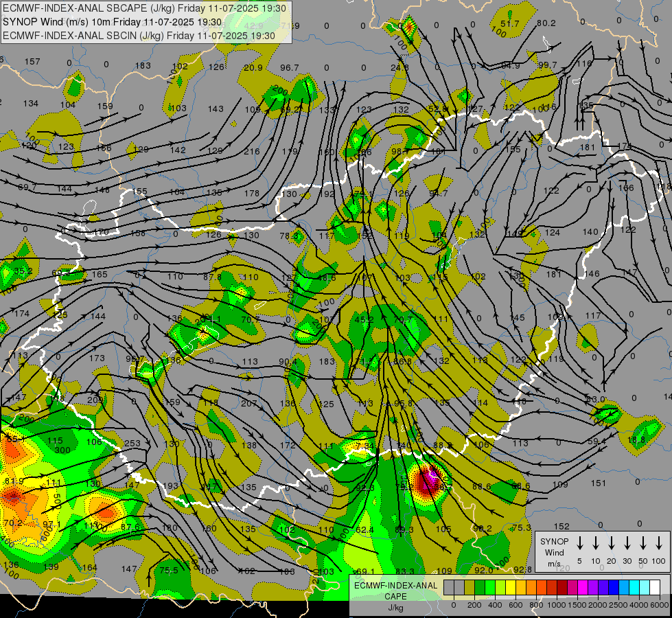Select the map value 193

point(170,486)
